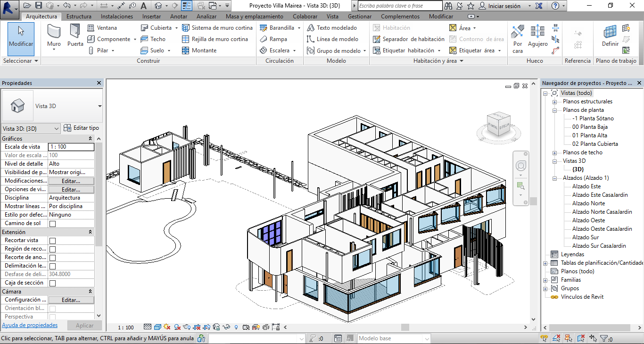This screenshot has height=344, width=644.
Task: Click the Agujero shaft opening tool
Action: coord(537,36)
